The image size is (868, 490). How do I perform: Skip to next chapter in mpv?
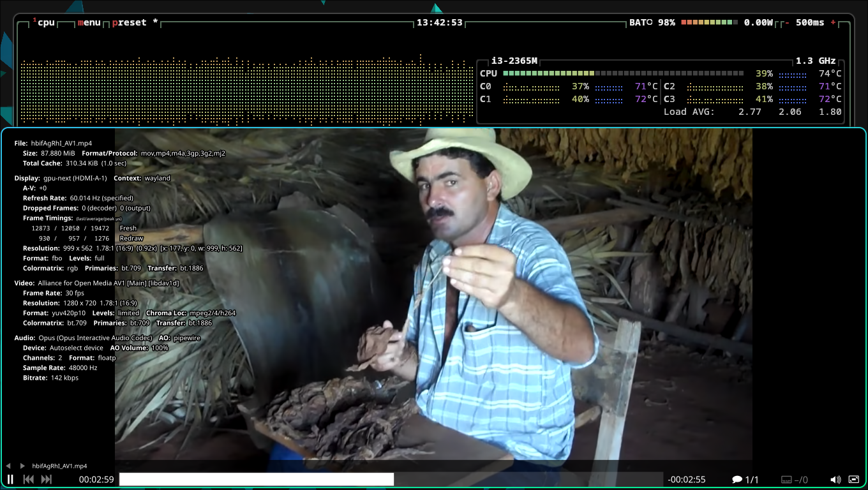pos(46,479)
